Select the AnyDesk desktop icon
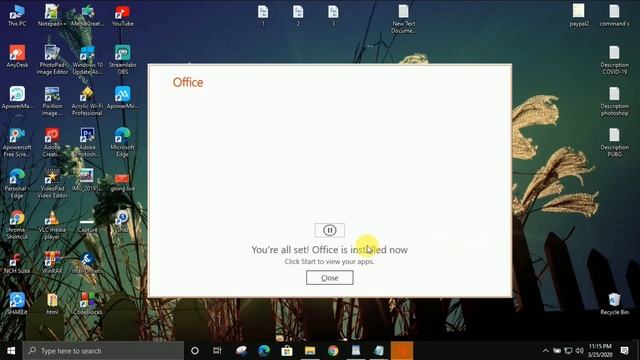This screenshot has width=640, height=360. [x=17, y=56]
